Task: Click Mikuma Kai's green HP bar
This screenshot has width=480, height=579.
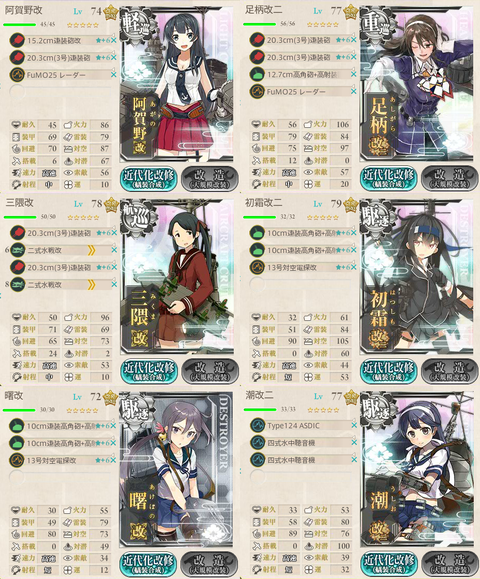Action: coord(20,217)
